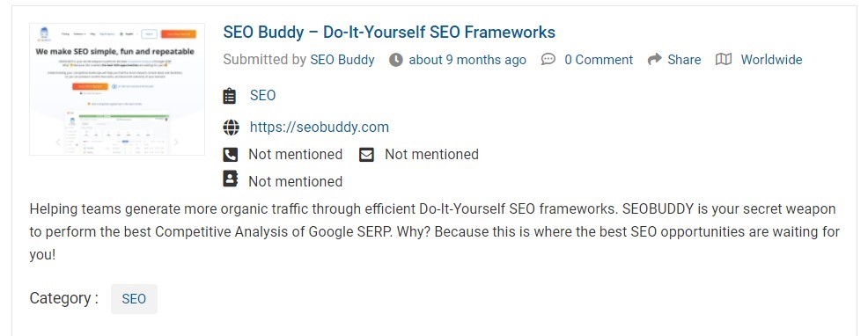Viewport: 868px width, 336px height.
Task: Click the comment bubble icon
Action: click(x=548, y=59)
